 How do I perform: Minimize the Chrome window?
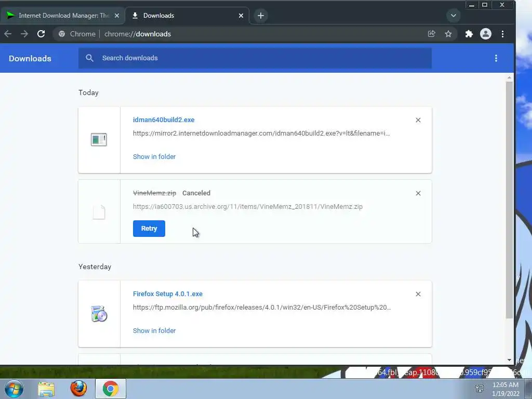[471, 5]
